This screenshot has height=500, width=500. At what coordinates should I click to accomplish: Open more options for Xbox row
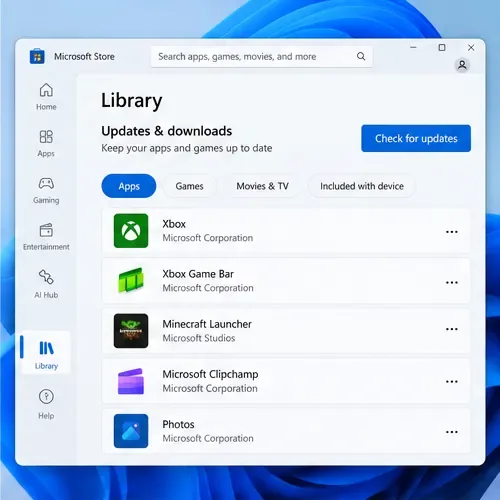coord(452,232)
